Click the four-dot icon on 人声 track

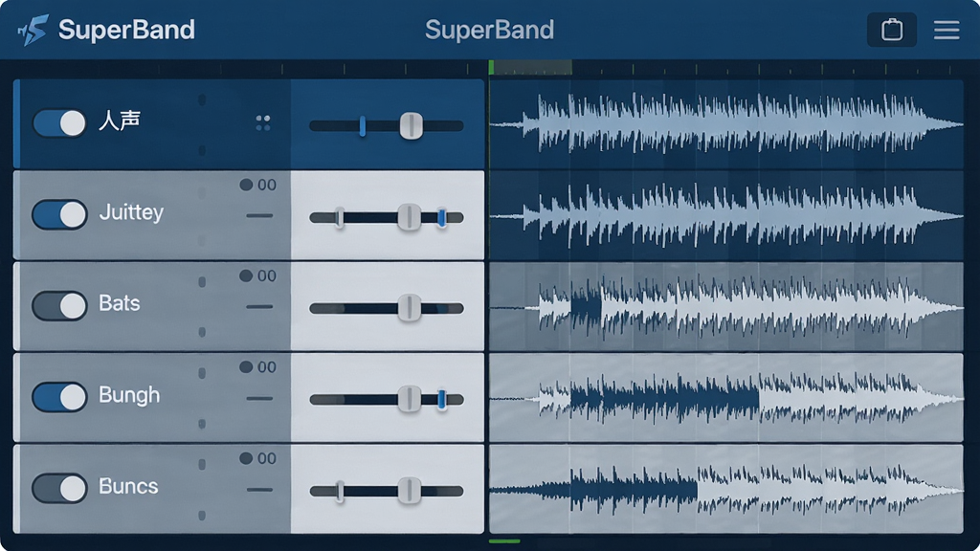coord(263,123)
